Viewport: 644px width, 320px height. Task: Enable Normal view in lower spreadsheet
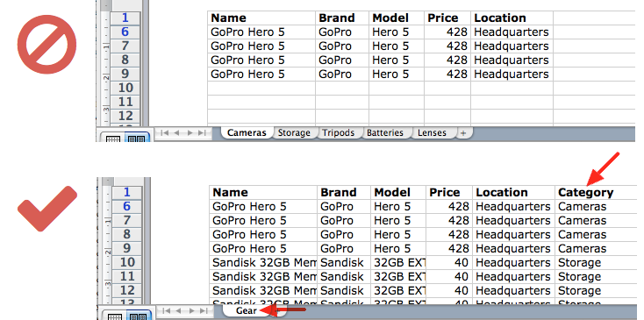pyautogui.click(x=115, y=316)
